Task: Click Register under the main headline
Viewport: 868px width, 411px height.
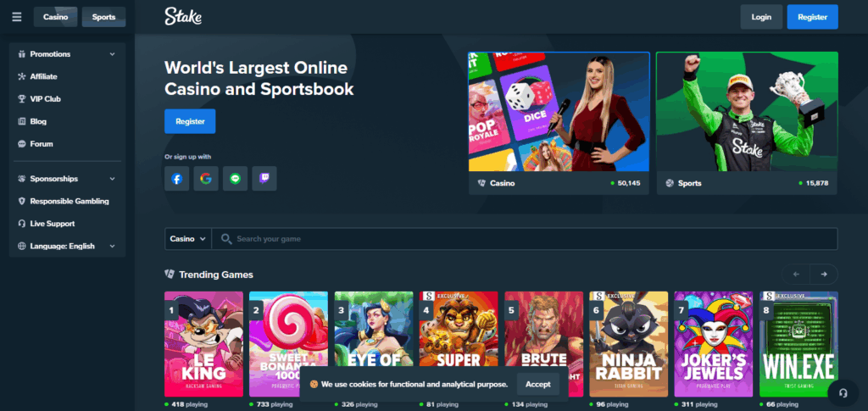Action: 190,121
